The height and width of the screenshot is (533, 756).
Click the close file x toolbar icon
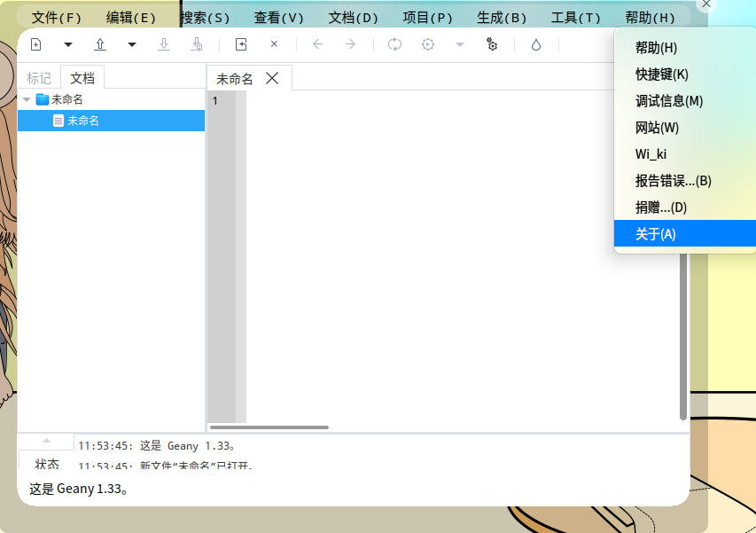274,44
